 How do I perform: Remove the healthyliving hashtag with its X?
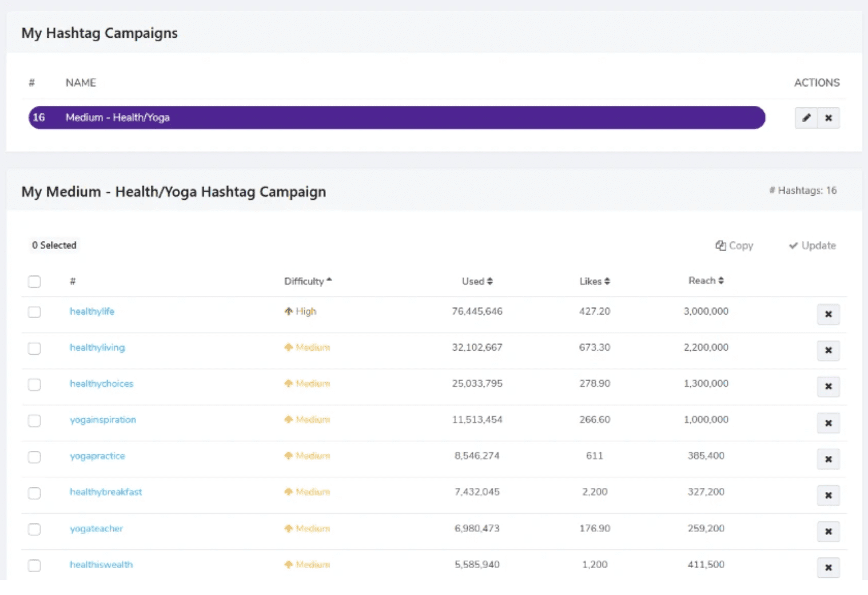pos(829,350)
